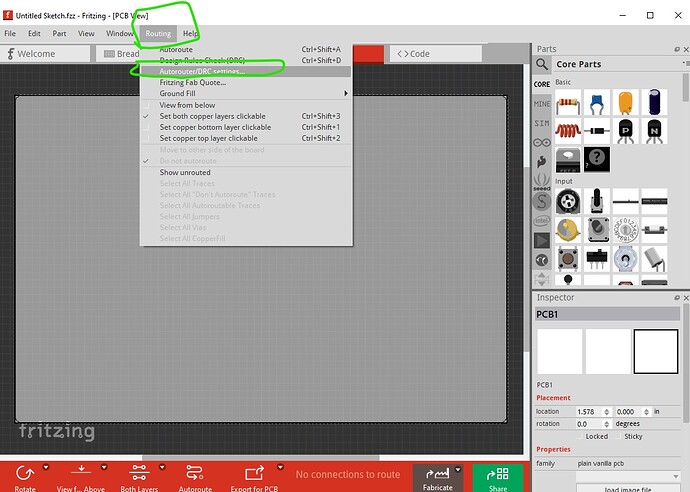The image size is (690, 492).
Task: Click the green Share button
Action: [498, 478]
